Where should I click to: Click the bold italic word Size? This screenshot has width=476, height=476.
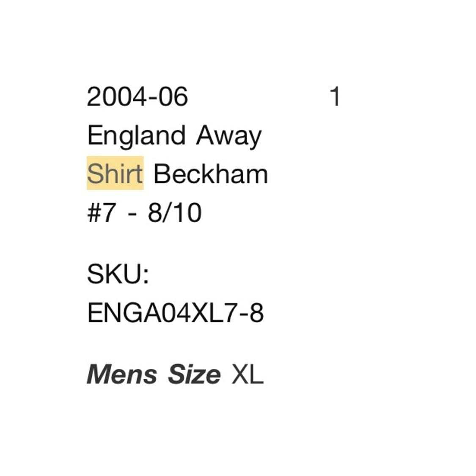point(194,374)
